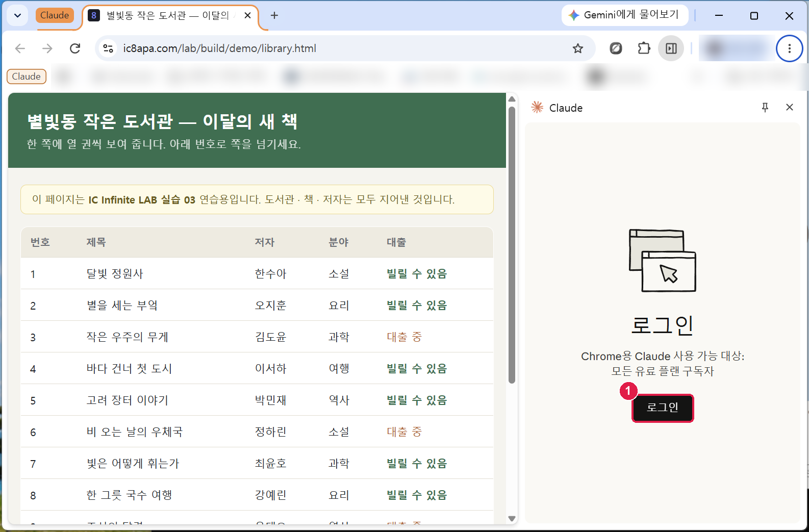The height and width of the screenshot is (532, 809).
Task: Click the page scrollbar up arrow
Action: point(512,99)
